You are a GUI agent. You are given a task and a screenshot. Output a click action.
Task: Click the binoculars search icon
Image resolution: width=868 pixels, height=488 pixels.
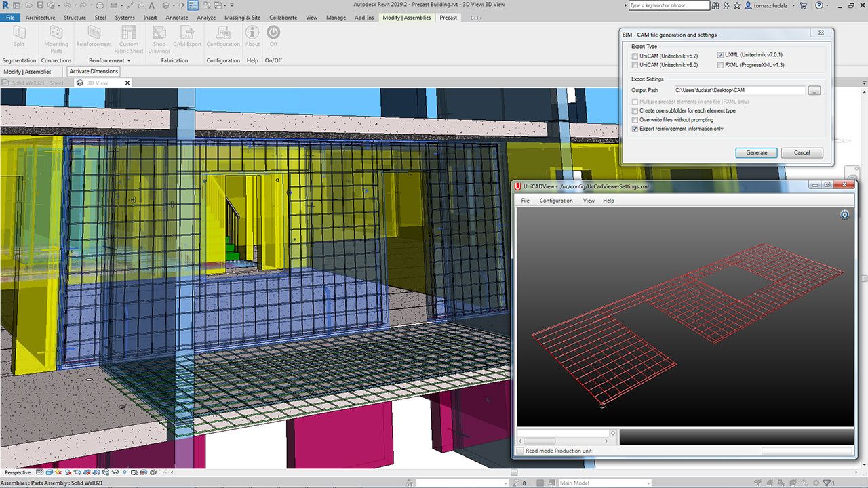716,5
